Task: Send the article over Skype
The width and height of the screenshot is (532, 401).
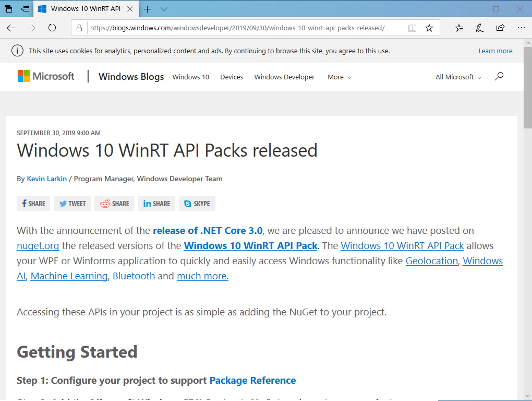Action: (x=197, y=203)
